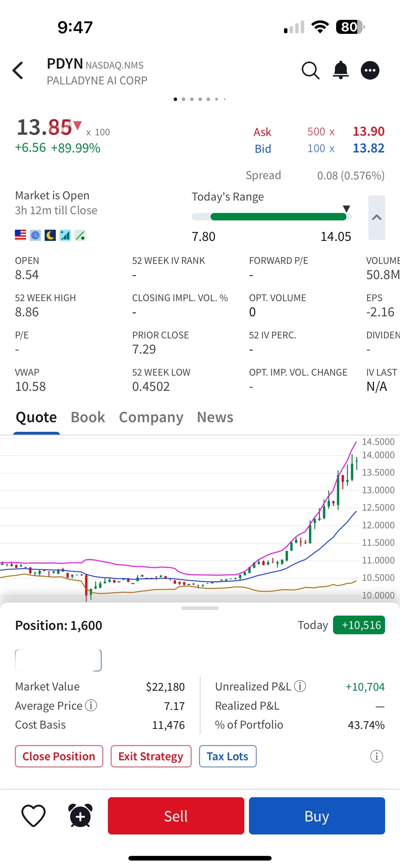Open the search magnifier icon
The image size is (400, 868).
[x=310, y=70]
